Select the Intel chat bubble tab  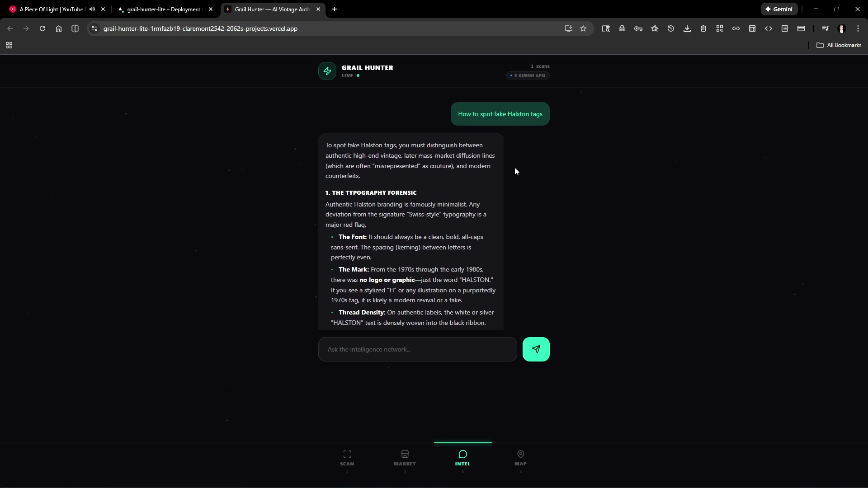pos(462,454)
